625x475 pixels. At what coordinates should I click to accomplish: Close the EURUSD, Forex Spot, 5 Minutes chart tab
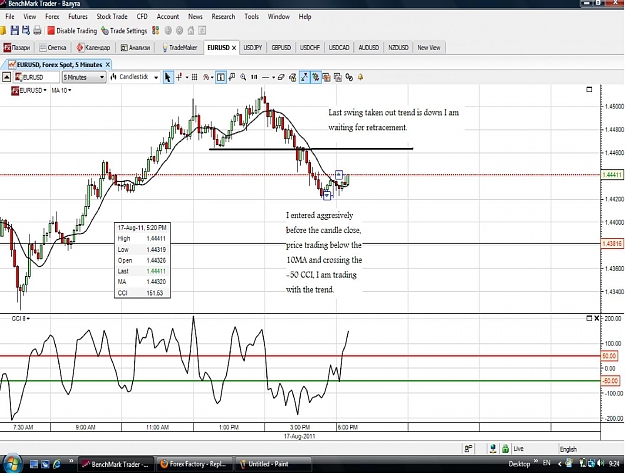point(108,65)
